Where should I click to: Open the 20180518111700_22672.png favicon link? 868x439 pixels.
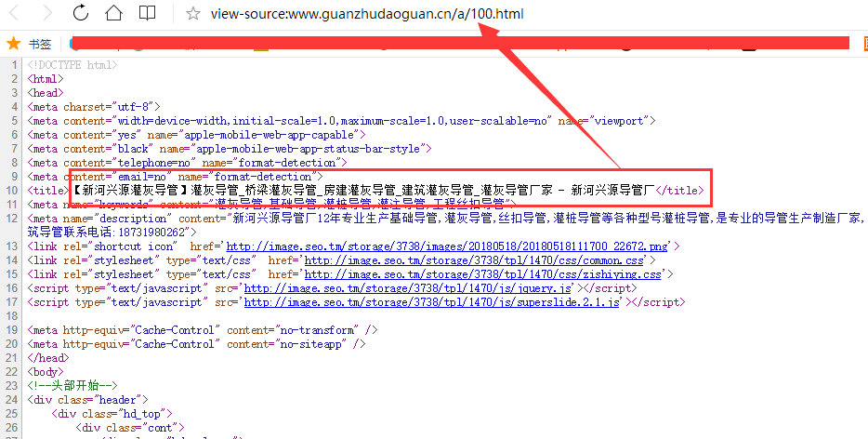(447, 246)
